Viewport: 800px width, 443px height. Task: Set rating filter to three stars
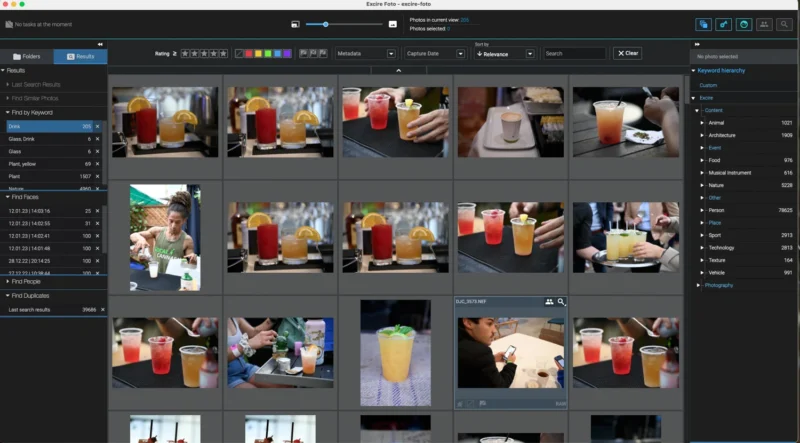coord(204,53)
